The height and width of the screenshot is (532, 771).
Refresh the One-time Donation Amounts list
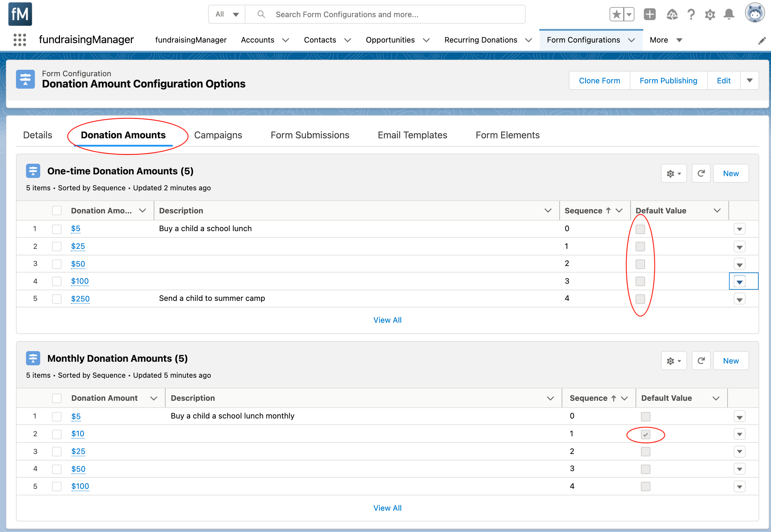click(x=701, y=173)
